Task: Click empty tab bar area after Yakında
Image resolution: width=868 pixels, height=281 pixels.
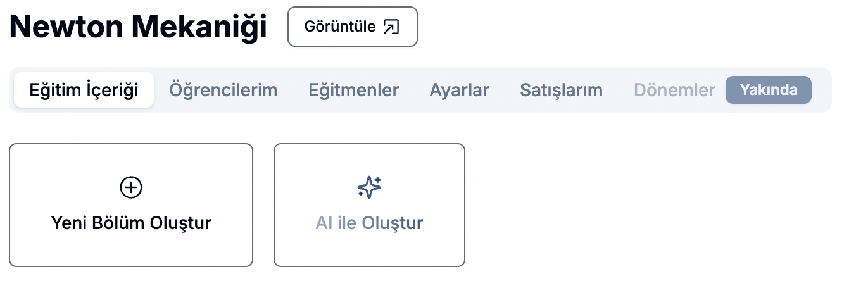Action: pyautogui.click(x=822, y=90)
